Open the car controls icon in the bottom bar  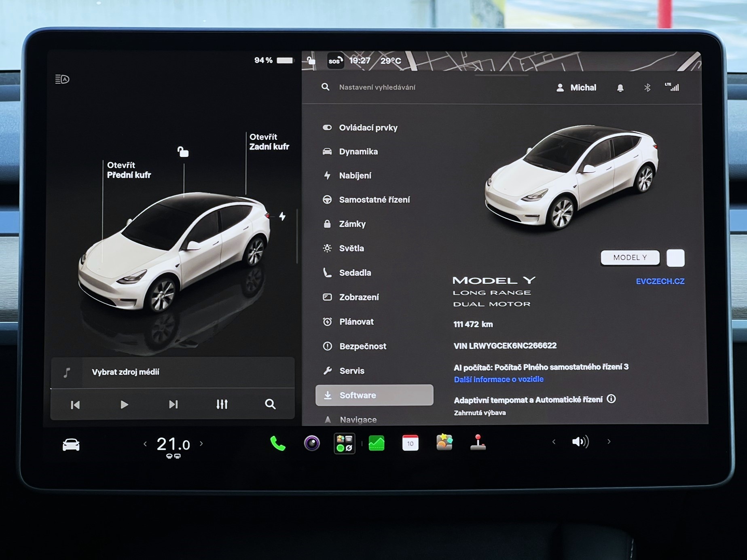pos(71,445)
